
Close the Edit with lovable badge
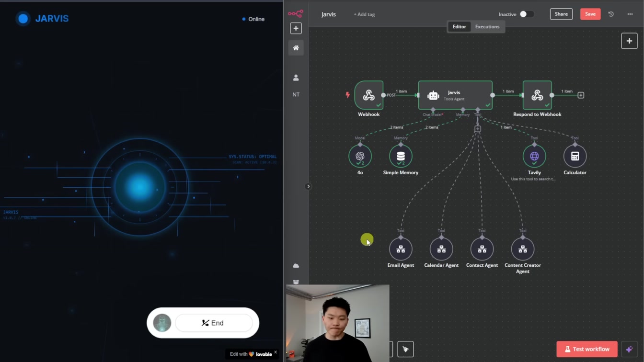tap(276, 352)
